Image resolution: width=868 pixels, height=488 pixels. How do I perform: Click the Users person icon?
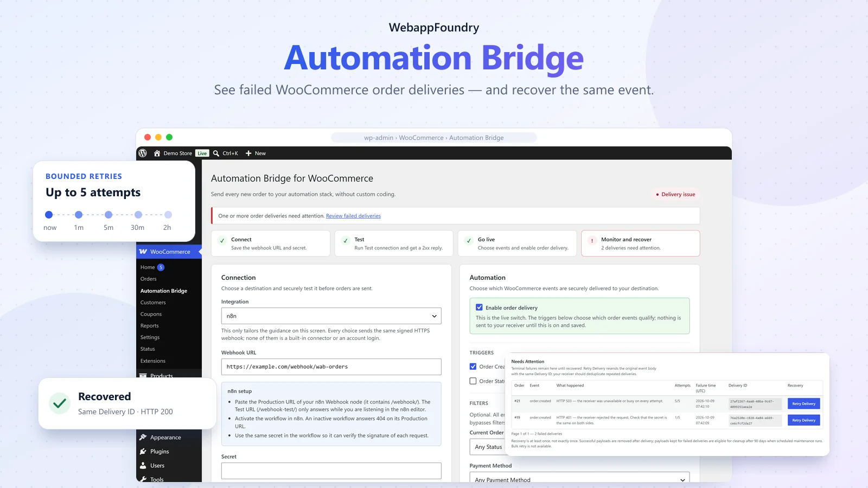tap(143, 465)
